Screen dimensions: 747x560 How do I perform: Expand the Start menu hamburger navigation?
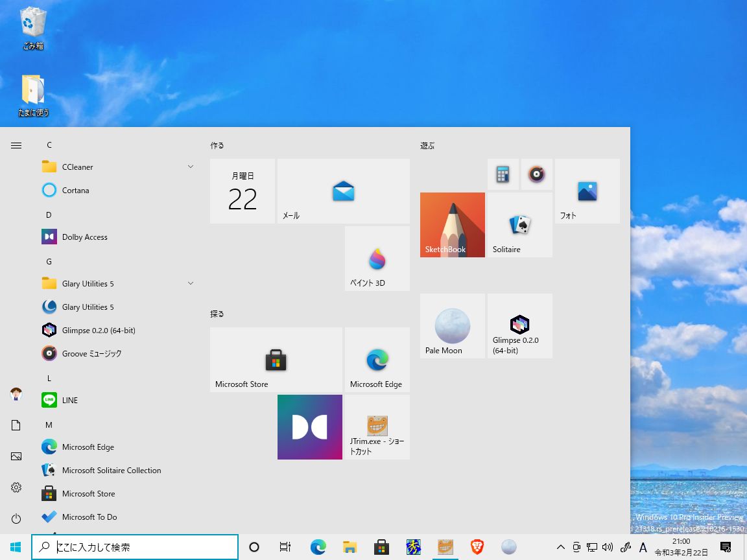coord(16,145)
